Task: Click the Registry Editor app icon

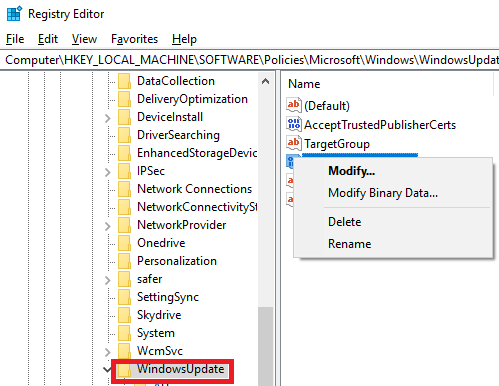Action: [14, 14]
